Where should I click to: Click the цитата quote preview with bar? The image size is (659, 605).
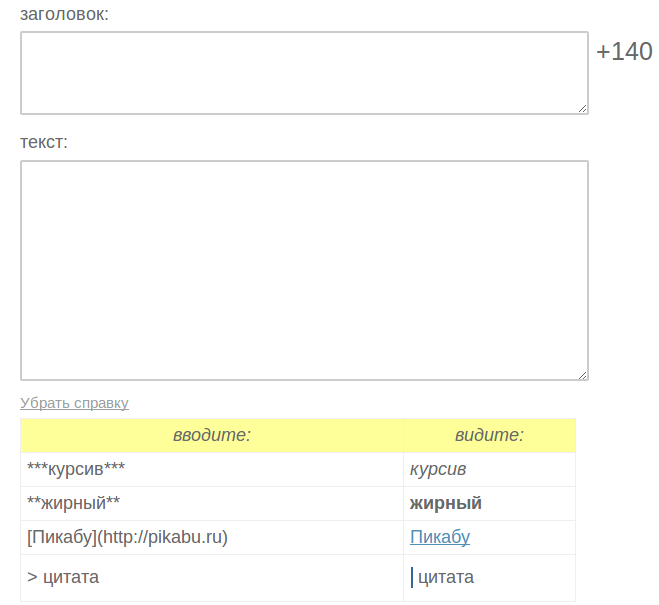(442, 577)
